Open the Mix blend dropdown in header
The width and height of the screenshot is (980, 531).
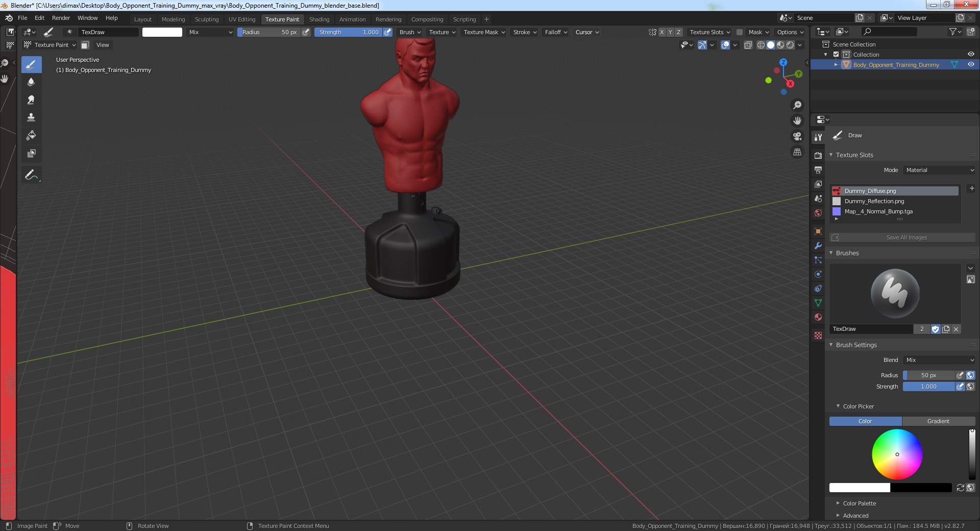coord(210,32)
